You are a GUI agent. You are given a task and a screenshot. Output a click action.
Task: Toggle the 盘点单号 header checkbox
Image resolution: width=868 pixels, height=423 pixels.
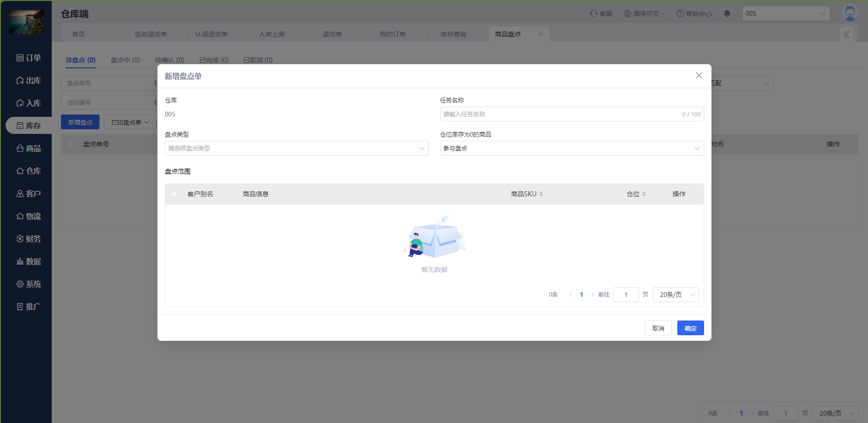(70, 144)
